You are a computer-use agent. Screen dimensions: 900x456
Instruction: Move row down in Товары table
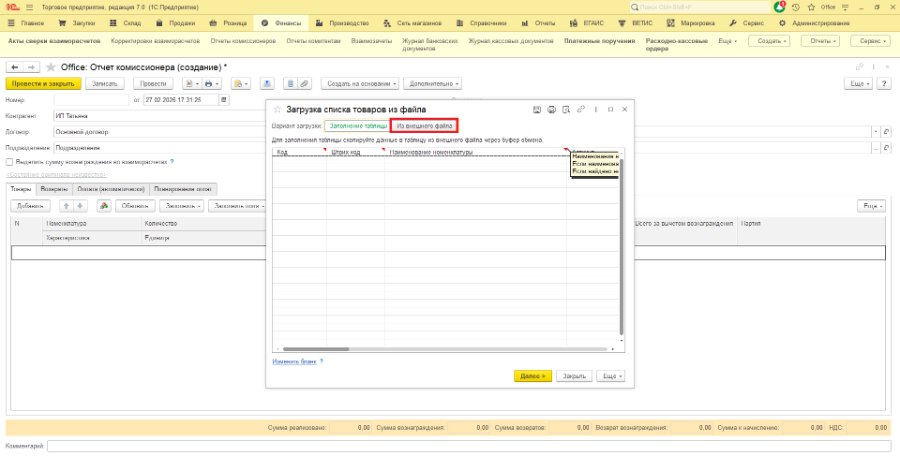80,206
